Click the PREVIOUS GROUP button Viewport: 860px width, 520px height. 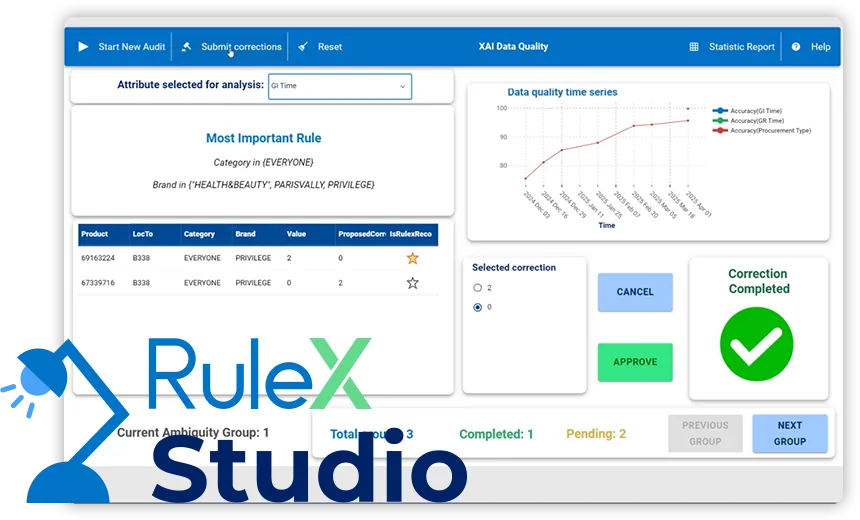[x=705, y=433]
